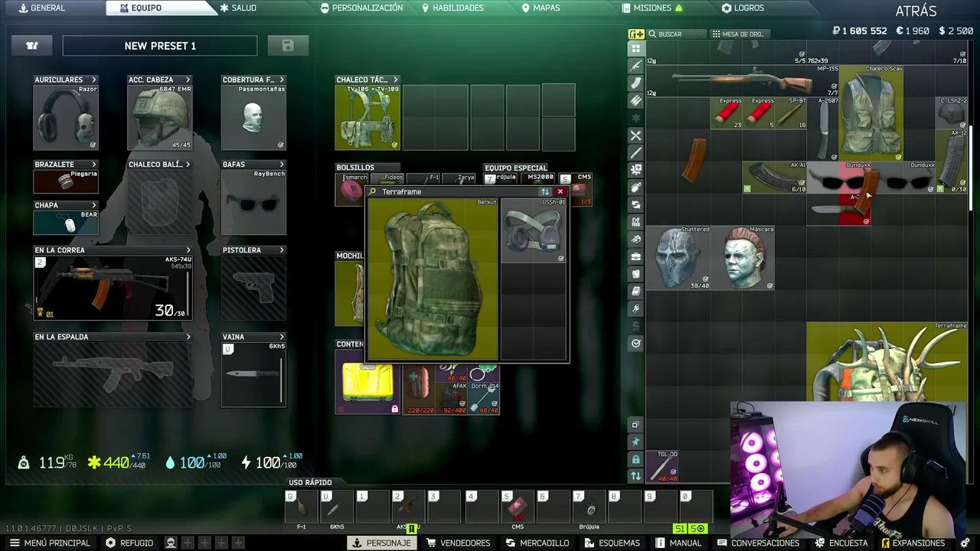Image resolution: width=980 pixels, height=551 pixels.
Task: Open the Vendedores screen
Action: click(x=458, y=543)
